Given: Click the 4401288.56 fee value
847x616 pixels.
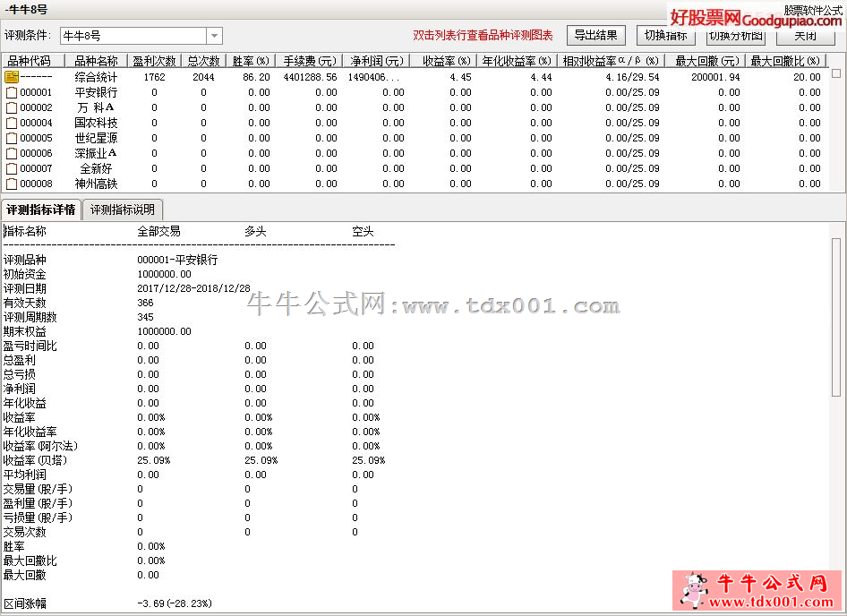Looking at the screenshot, I should coord(310,77).
